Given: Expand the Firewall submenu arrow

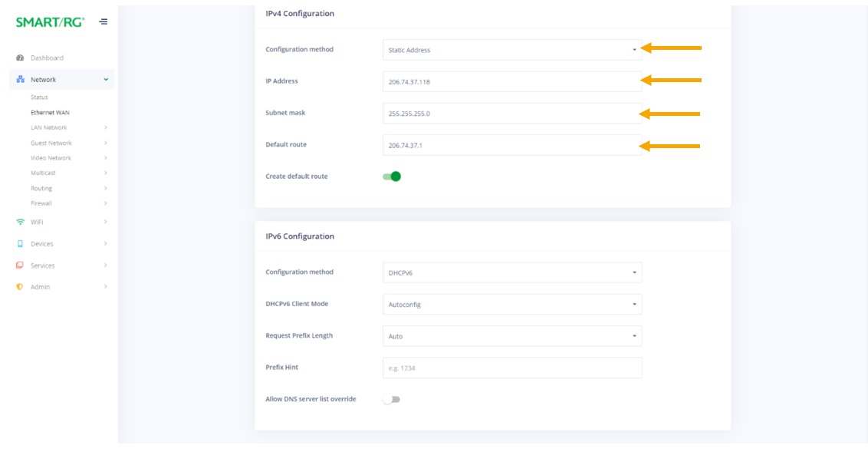Looking at the screenshot, I should pos(106,203).
